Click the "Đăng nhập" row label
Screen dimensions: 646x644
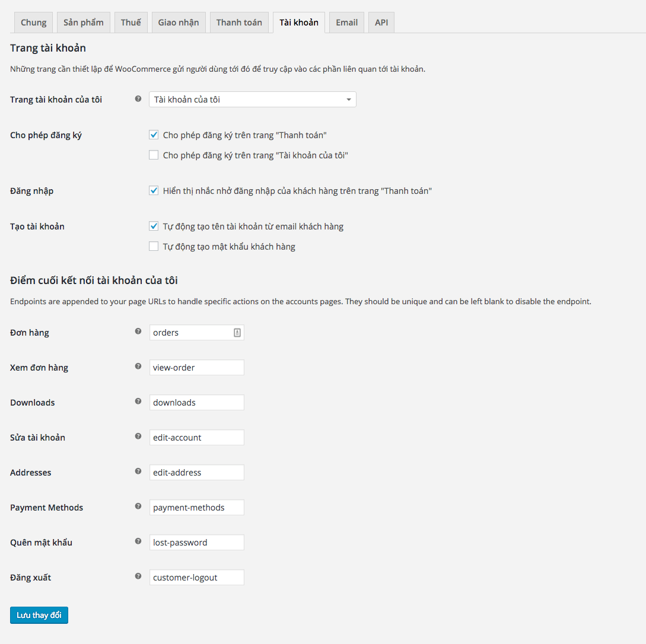coord(31,191)
